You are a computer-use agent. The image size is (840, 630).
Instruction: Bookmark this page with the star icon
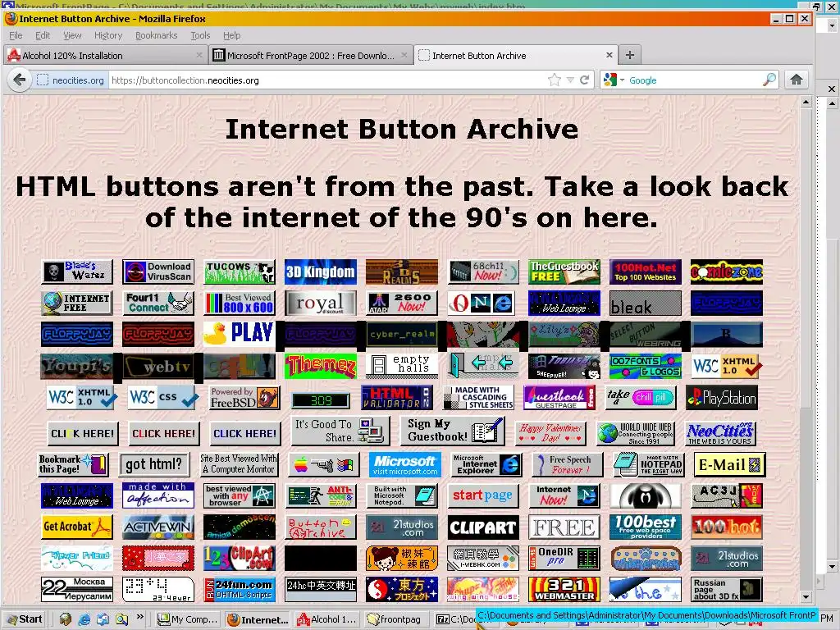pos(555,80)
